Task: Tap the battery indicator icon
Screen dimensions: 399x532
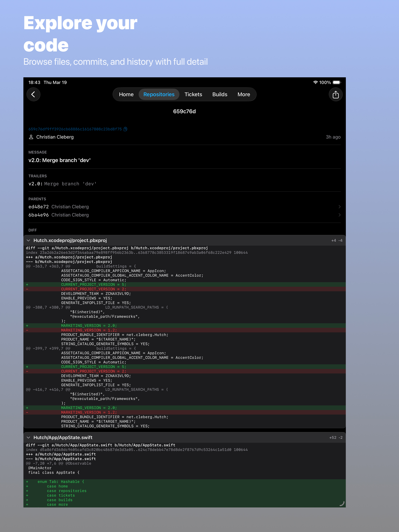Action: point(337,82)
